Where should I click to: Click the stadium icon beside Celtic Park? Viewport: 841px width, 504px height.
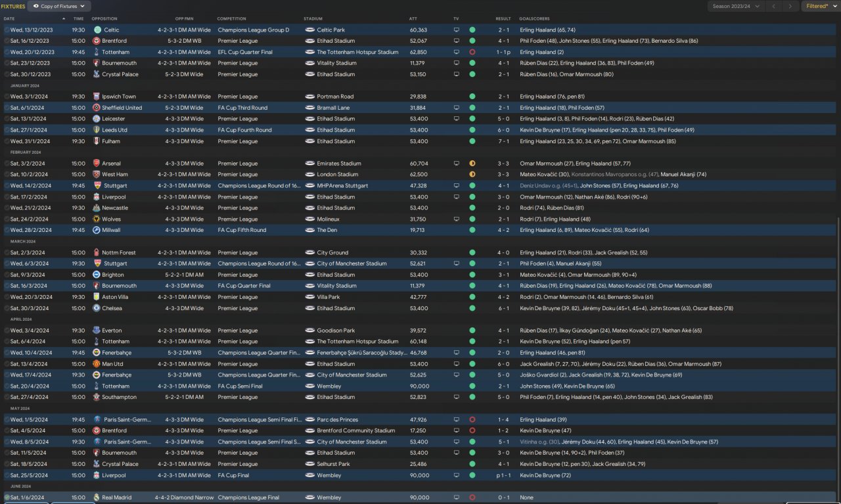coord(310,30)
